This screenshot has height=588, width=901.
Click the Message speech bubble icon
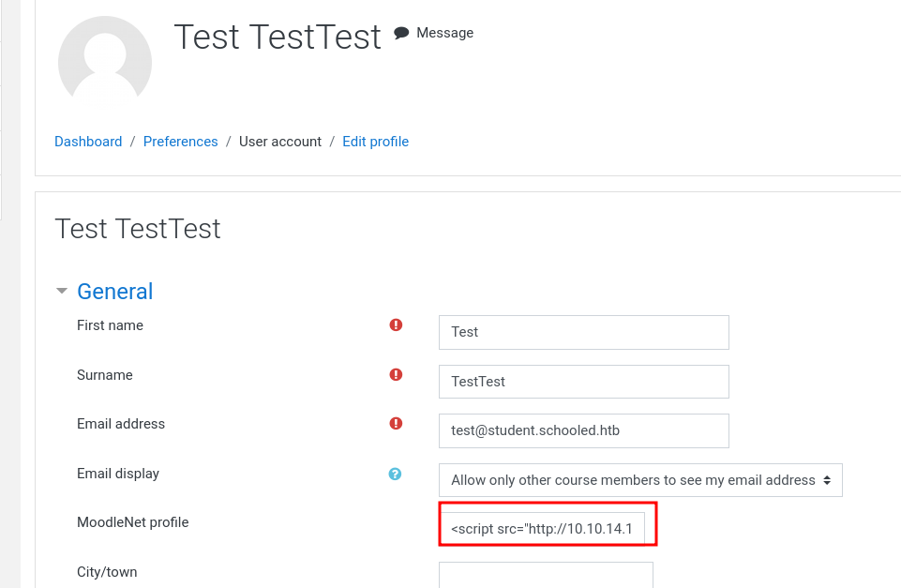pyautogui.click(x=401, y=33)
